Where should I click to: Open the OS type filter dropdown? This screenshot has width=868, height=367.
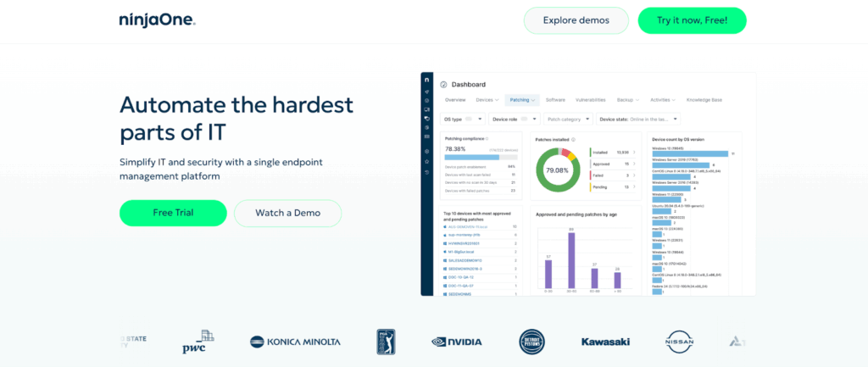point(463,120)
